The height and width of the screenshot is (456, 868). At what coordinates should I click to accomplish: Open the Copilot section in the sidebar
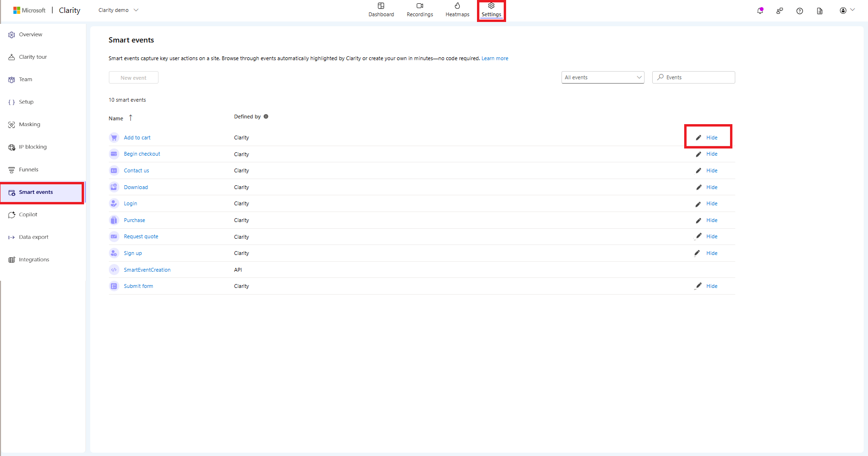[28, 214]
